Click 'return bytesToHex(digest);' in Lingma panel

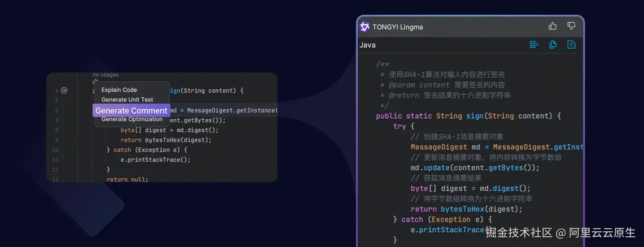(x=466, y=209)
